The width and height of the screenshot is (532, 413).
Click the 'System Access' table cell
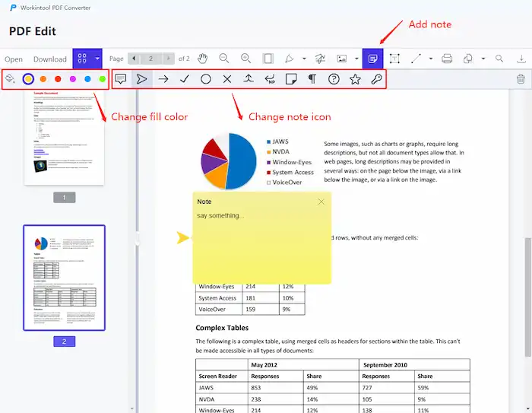click(x=217, y=298)
